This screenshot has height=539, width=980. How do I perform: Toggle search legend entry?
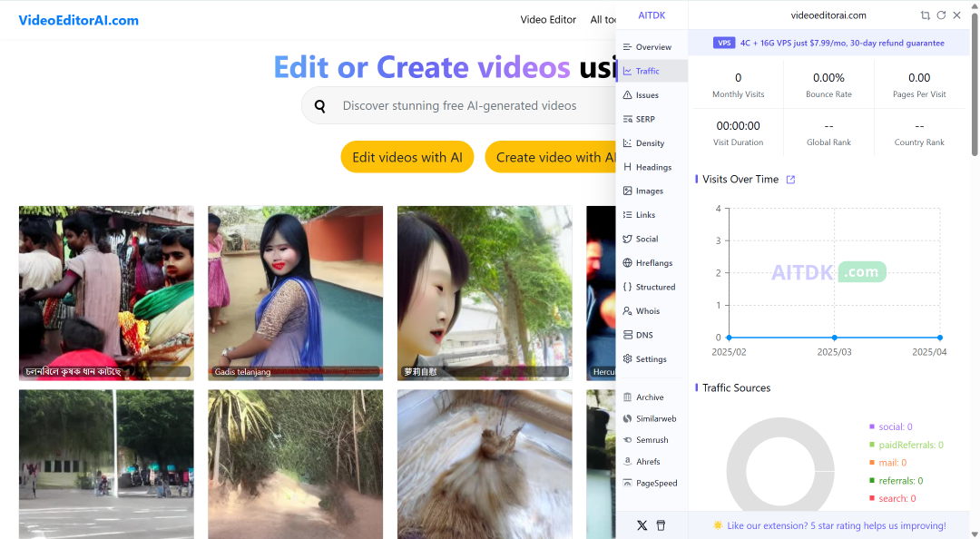pyautogui.click(x=893, y=498)
